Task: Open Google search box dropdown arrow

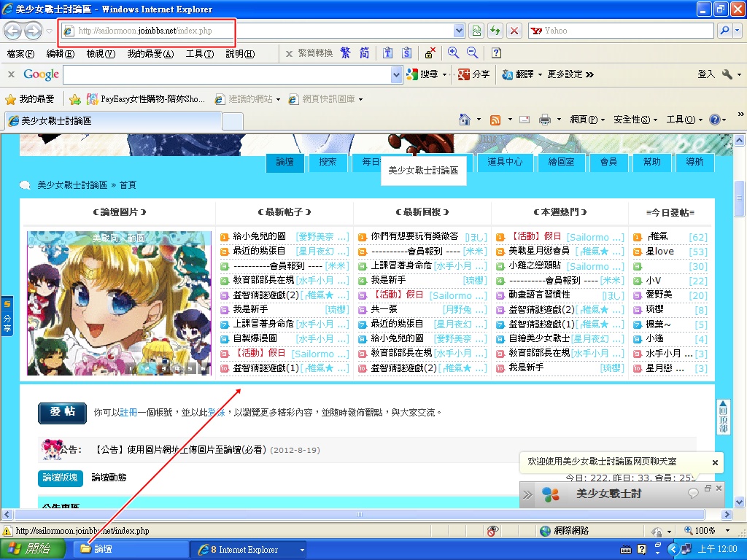Action: coord(396,75)
